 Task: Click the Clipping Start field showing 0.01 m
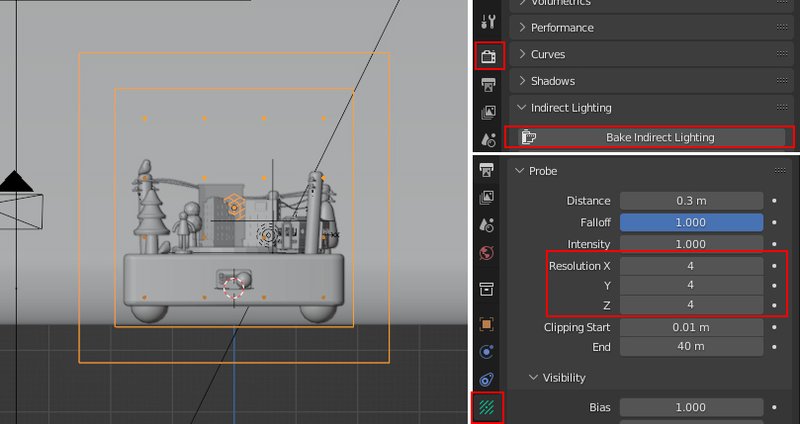point(691,327)
